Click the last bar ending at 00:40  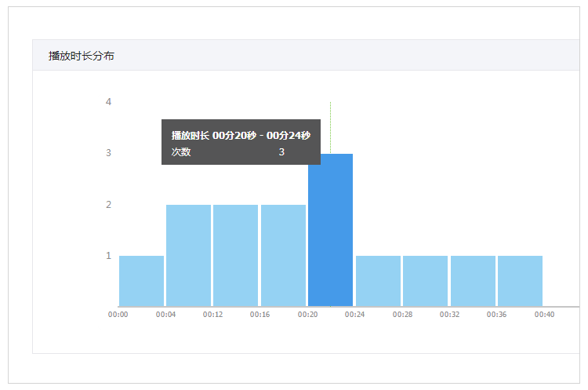pos(520,281)
